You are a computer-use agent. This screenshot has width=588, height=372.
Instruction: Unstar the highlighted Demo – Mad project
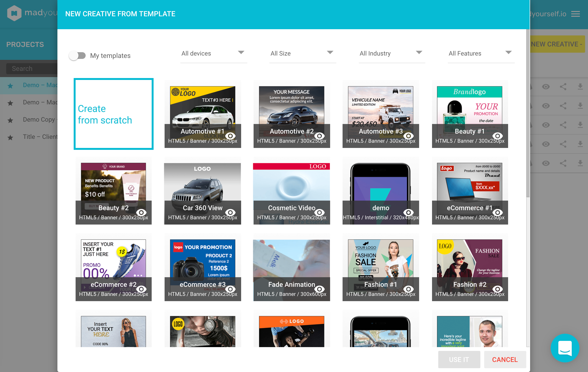coord(10,85)
